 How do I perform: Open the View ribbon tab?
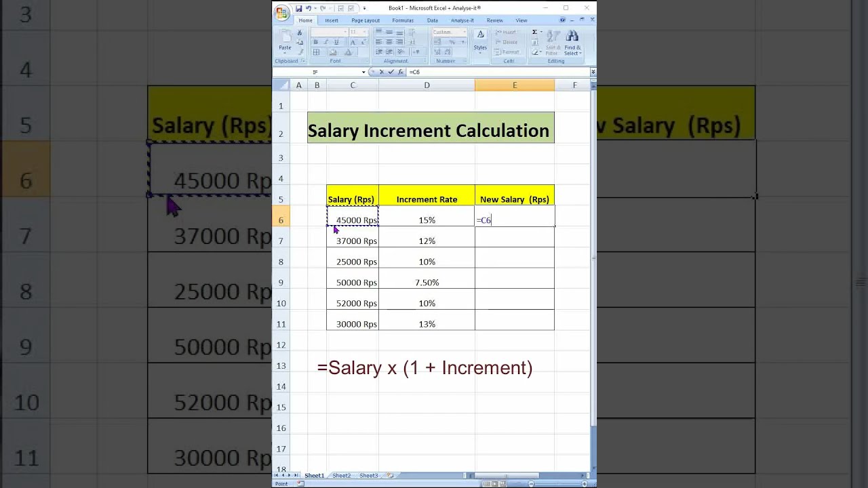pyautogui.click(x=521, y=20)
